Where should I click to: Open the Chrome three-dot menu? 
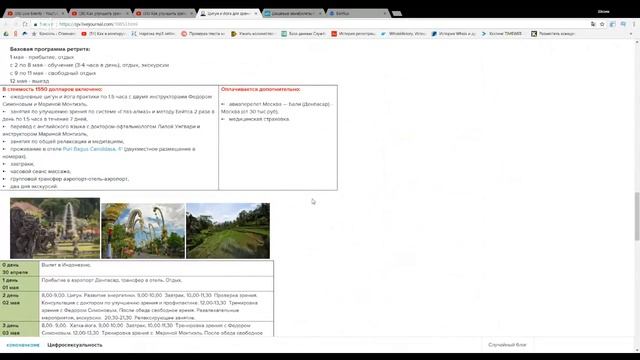click(x=634, y=24)
